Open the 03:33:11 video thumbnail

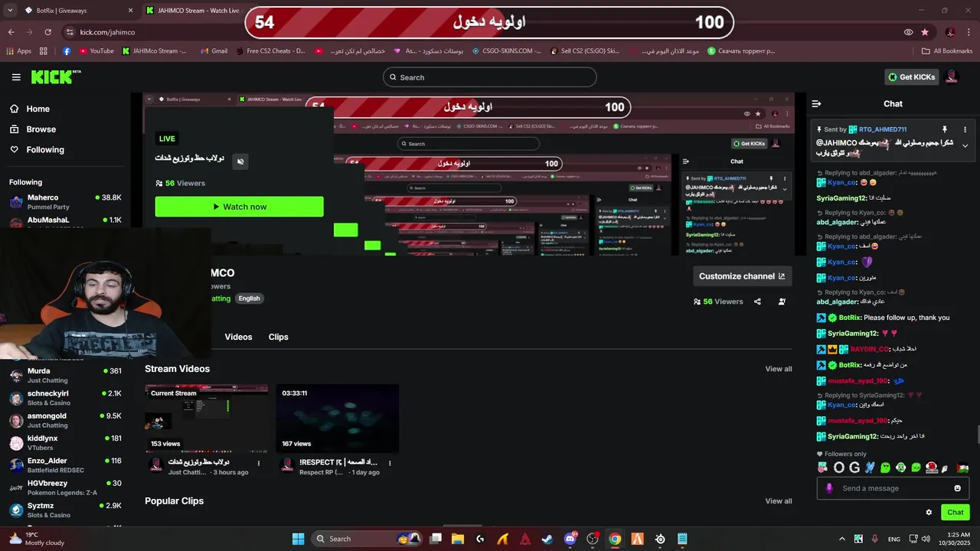click(x=338, y=419)
